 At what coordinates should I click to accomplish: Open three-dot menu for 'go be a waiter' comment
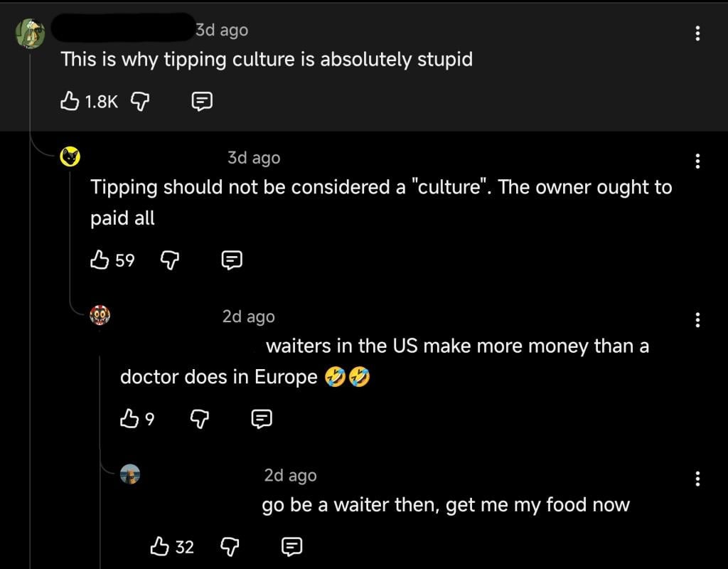tap(697, 479)
